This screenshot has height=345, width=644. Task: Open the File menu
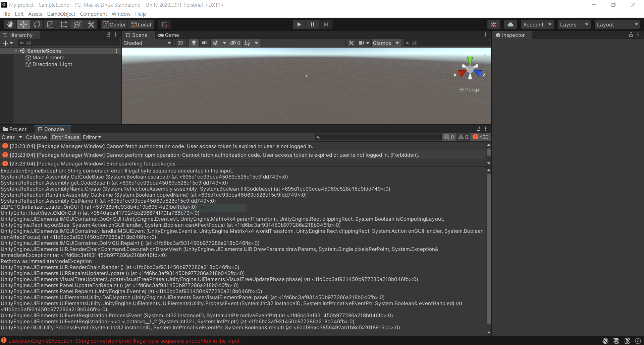pos(6,14)
